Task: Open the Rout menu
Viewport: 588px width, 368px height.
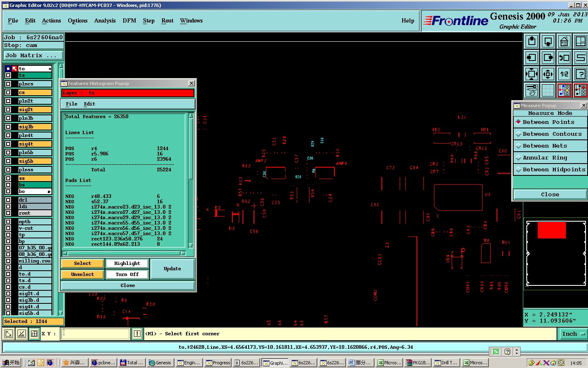Action: click(x=167, y=20)
